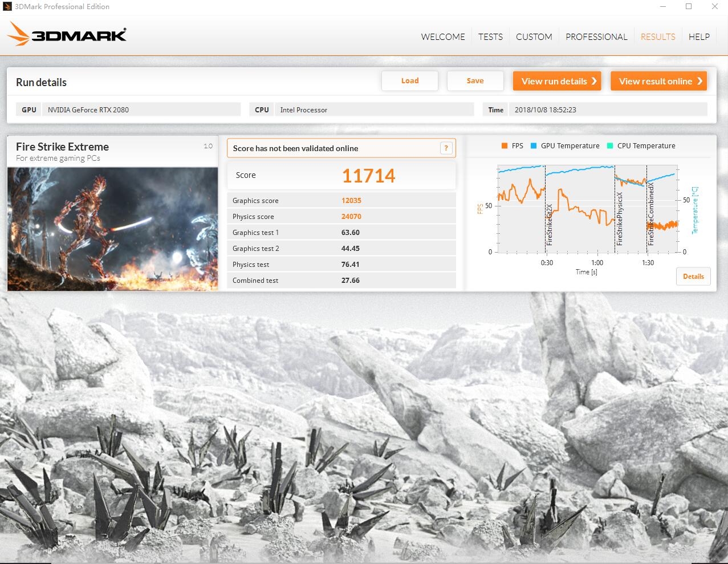Click the CPU Temperature legend square

coord(610,146)
